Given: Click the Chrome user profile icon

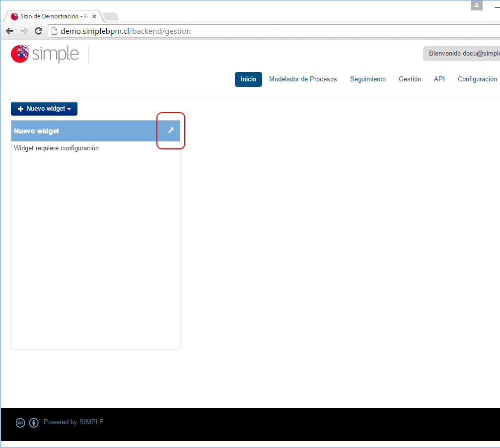Looking at the screenshot, I should [476, 5].
